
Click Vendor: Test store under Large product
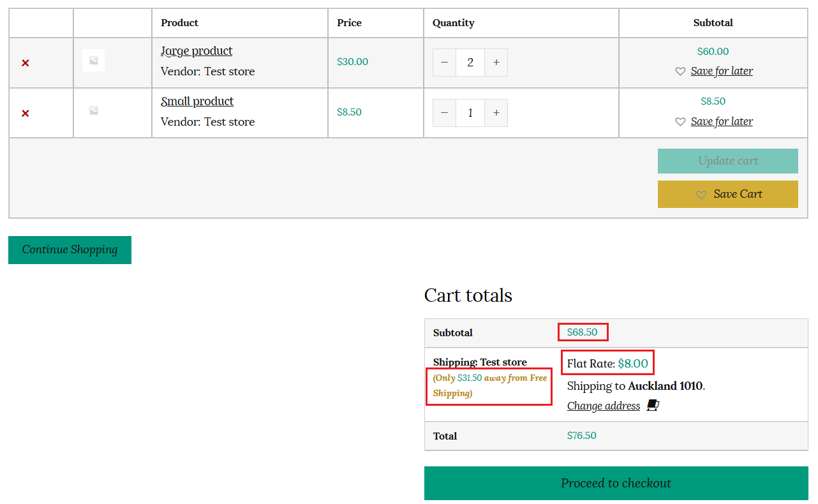pos(207,71)
